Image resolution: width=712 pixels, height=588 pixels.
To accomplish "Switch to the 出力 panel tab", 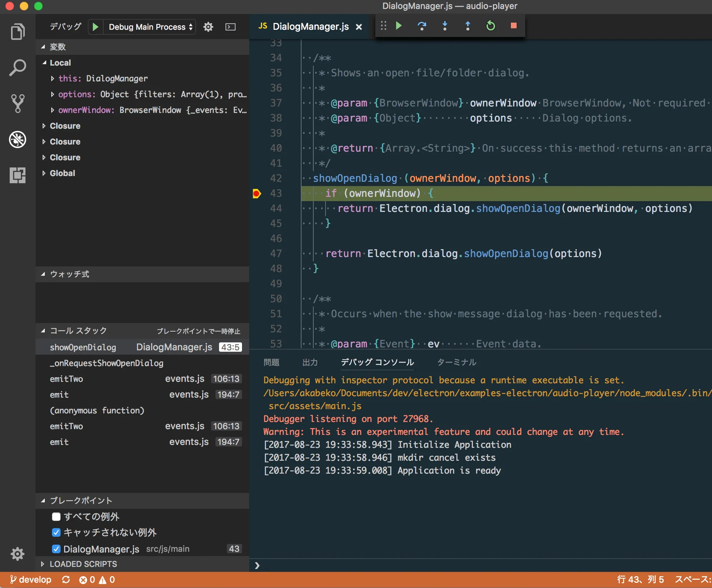I will [x=310, y=362].
